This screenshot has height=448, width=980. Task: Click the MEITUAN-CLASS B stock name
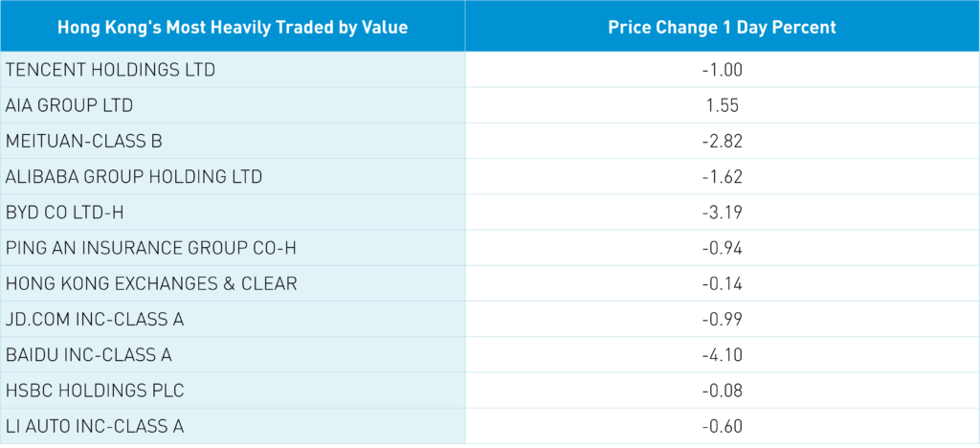84,142
